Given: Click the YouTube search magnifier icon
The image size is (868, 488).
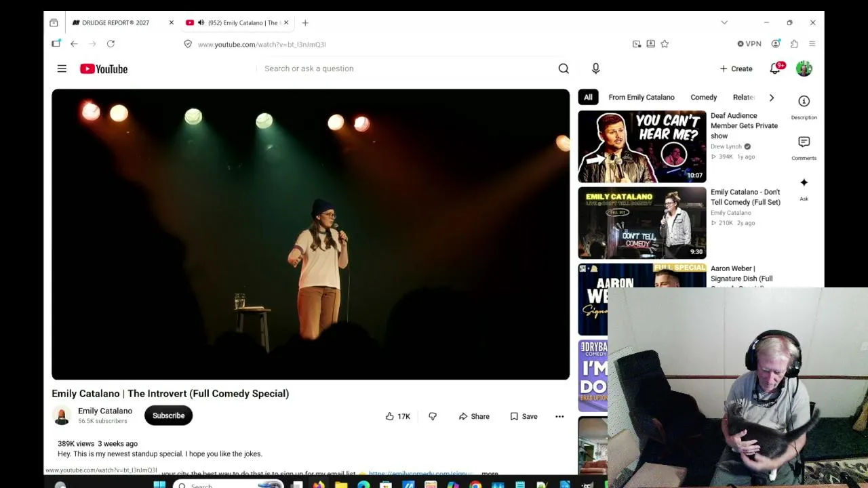Looking at the screenshot, I should coord(564,68).
